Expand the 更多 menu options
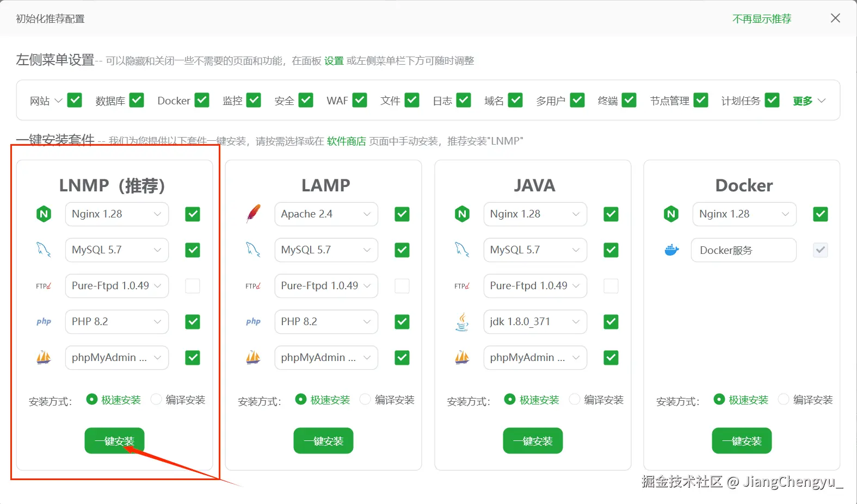 809,101
